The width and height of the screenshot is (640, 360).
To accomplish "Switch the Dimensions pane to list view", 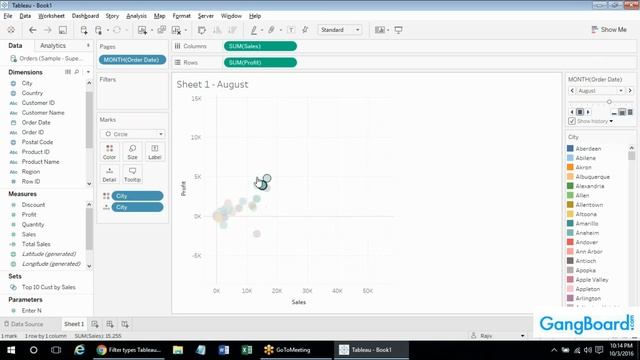I will coord(68,72).
